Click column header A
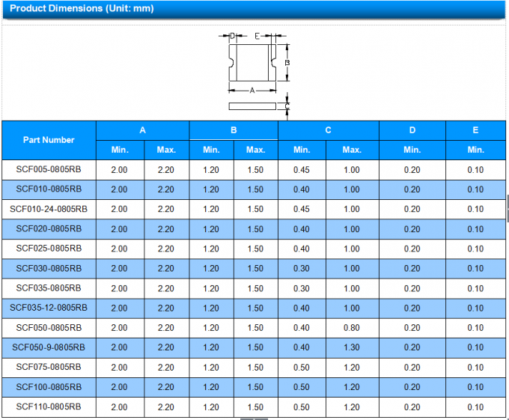Screen dimensions: 509x420 (x=142, y=130)
